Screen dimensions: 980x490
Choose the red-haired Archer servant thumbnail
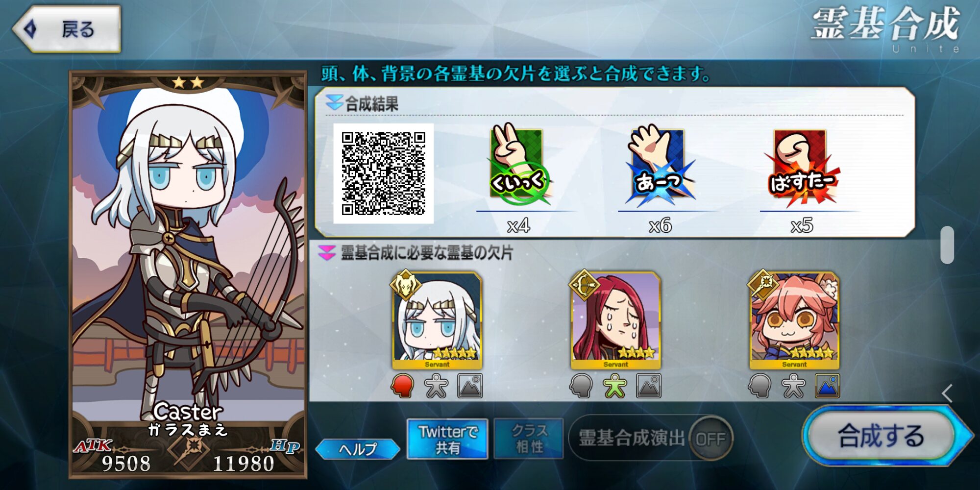(x=615, y=320)
